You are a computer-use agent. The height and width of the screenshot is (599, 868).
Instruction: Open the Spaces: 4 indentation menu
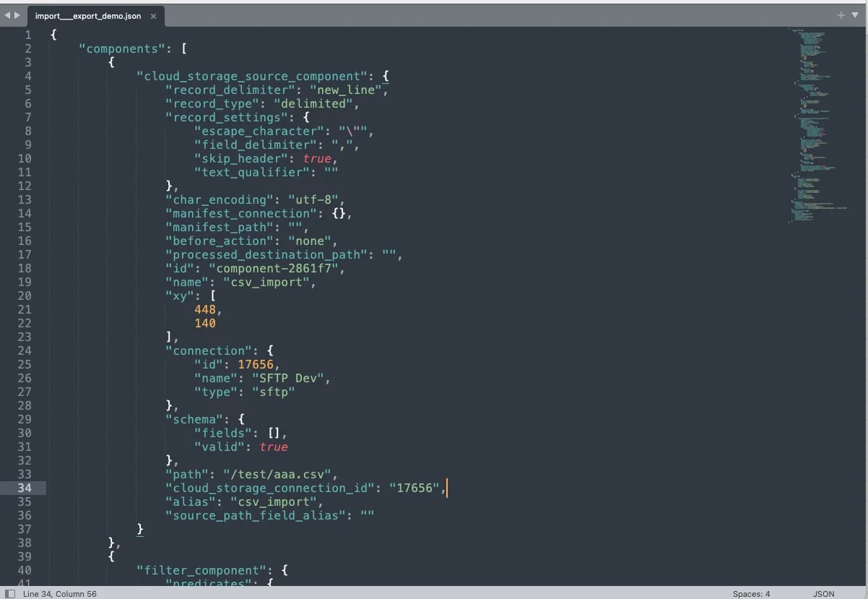click(x=751, y=594)
